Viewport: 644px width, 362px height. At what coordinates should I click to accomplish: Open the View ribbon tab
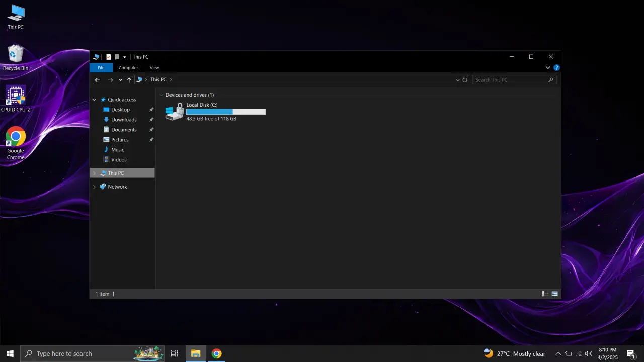click(x=154, y=68)
